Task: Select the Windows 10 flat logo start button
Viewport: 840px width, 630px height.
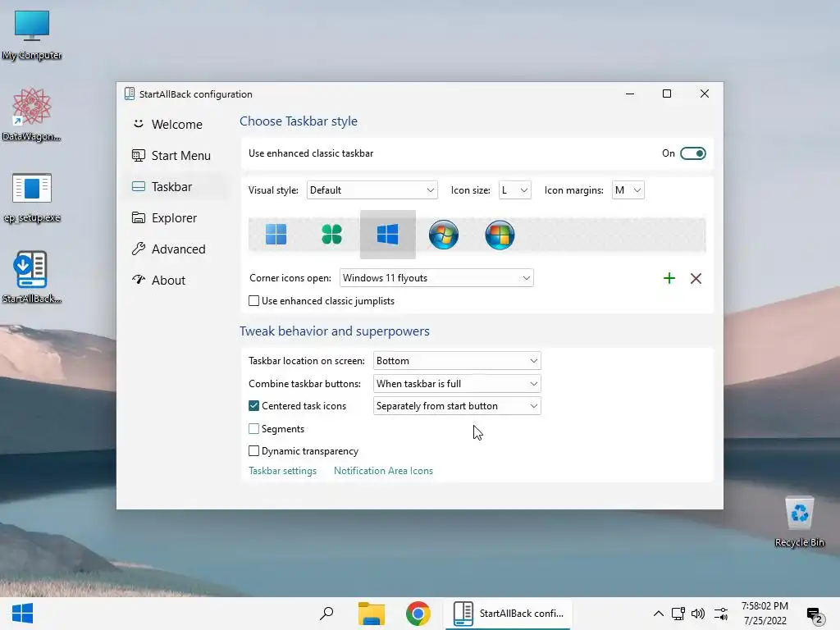Action: click(387, 234)
